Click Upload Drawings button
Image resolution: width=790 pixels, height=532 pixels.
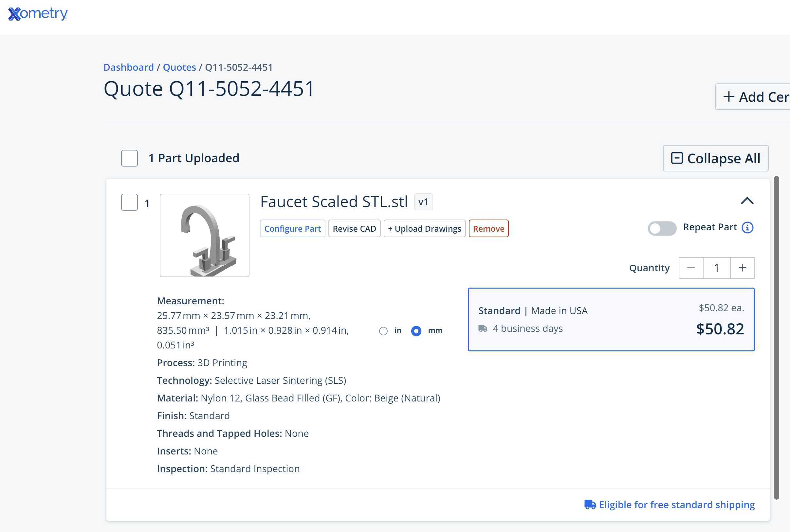425,228
